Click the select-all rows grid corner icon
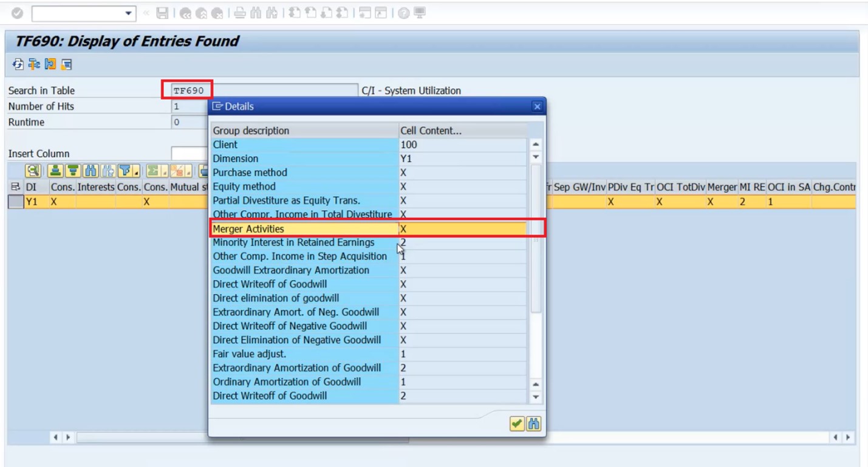 [x=16, y=187]
